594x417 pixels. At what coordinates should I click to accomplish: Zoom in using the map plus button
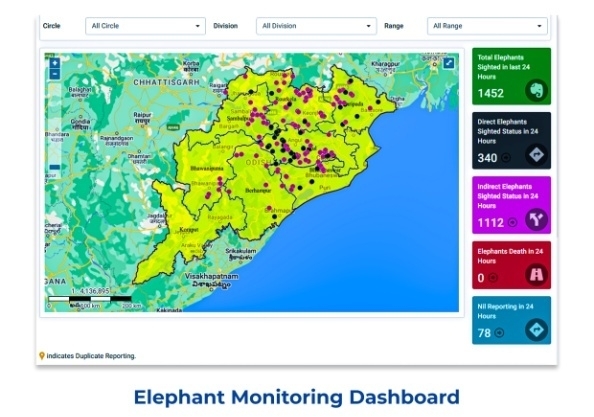(55, 63)
